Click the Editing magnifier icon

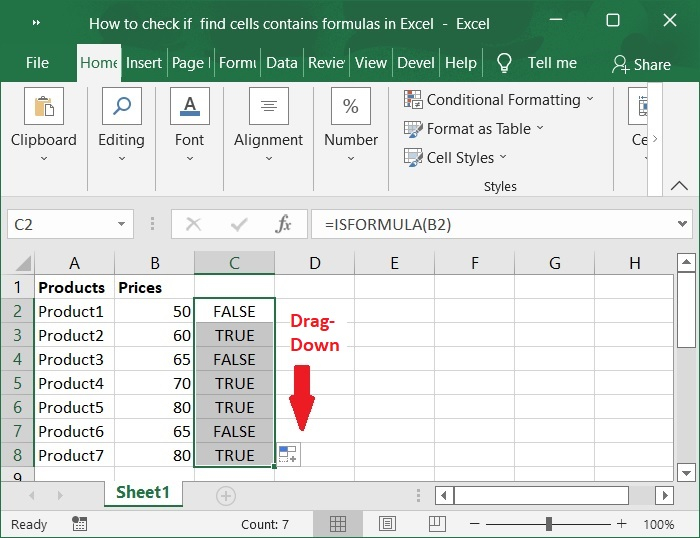click(x=121, y=107)
